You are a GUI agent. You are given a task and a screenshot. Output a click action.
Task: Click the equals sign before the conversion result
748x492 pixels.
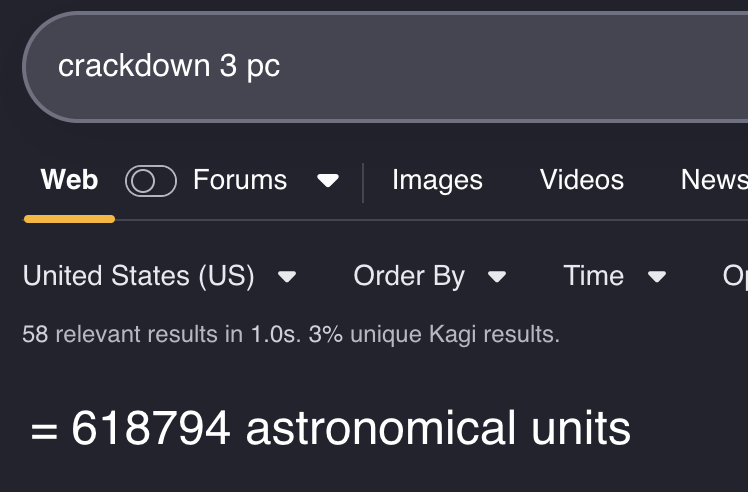click(x=43, y=431)
